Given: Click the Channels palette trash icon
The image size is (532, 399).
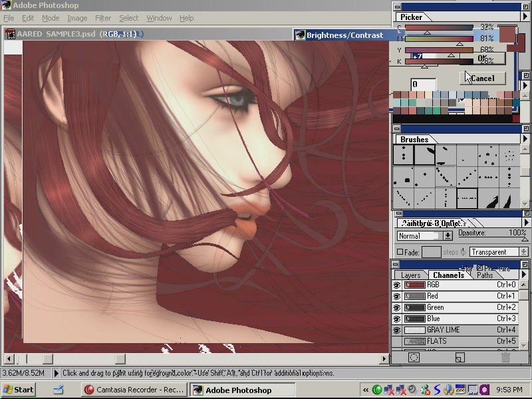Looking at the screenshot, I should (x=505, y=357).
